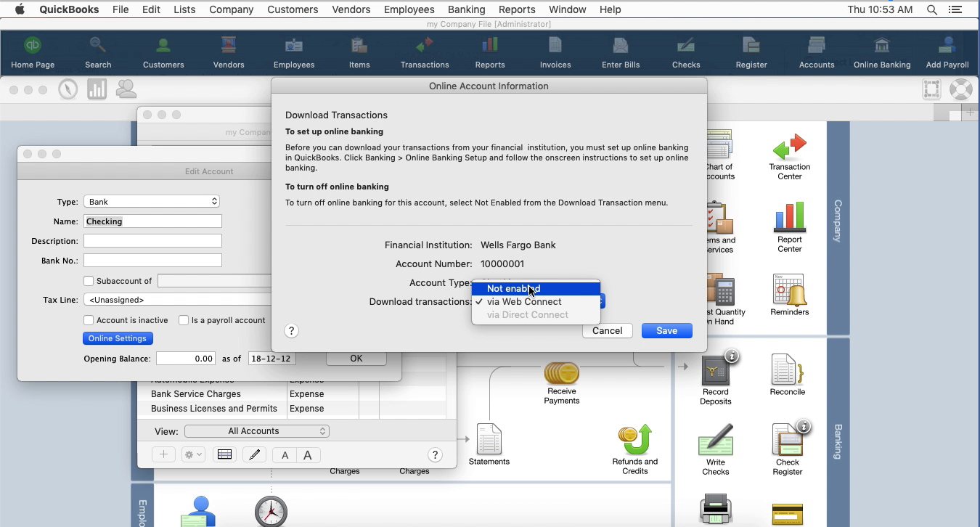Open the Items toolbar icon
Viewport: 980px width, 527px height.
[x=359, y=52]
